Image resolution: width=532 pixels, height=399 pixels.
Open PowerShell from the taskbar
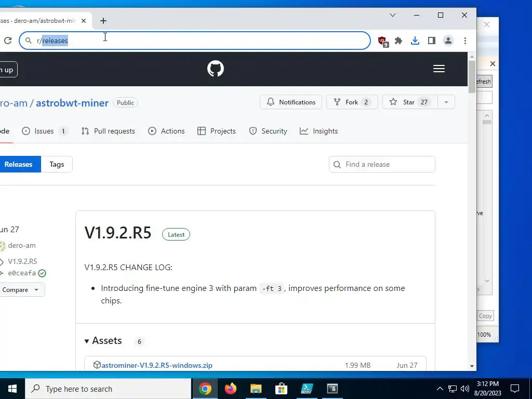tap(307, 389)
